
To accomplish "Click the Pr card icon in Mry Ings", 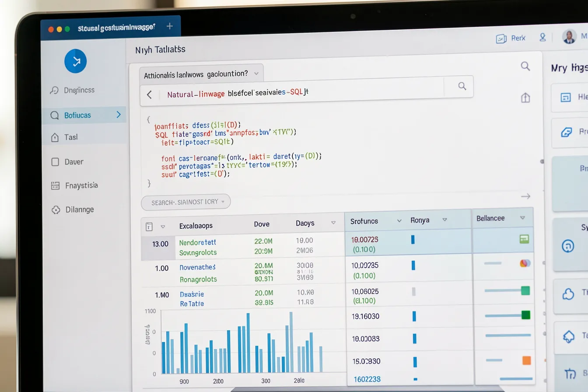I will point(567,132).
